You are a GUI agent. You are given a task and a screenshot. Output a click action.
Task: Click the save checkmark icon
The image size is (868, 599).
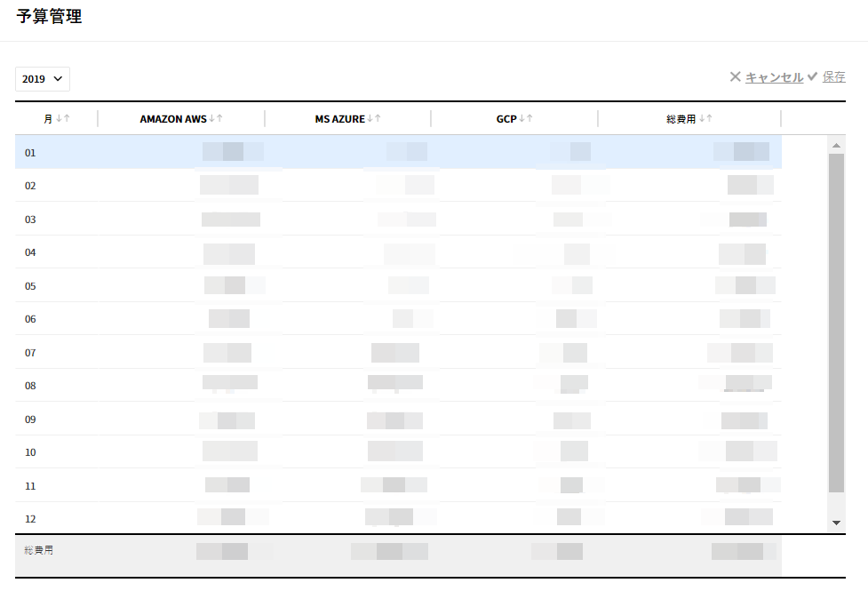(812, 77)
